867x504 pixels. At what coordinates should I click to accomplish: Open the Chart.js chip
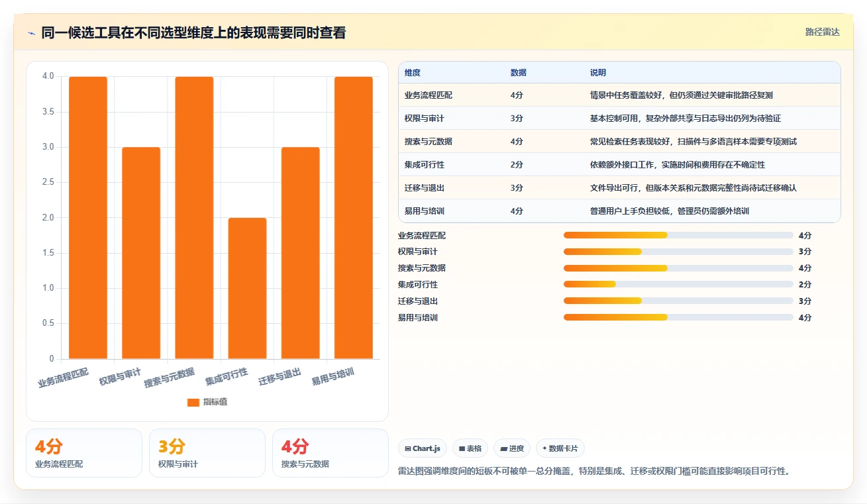(423, 448)
